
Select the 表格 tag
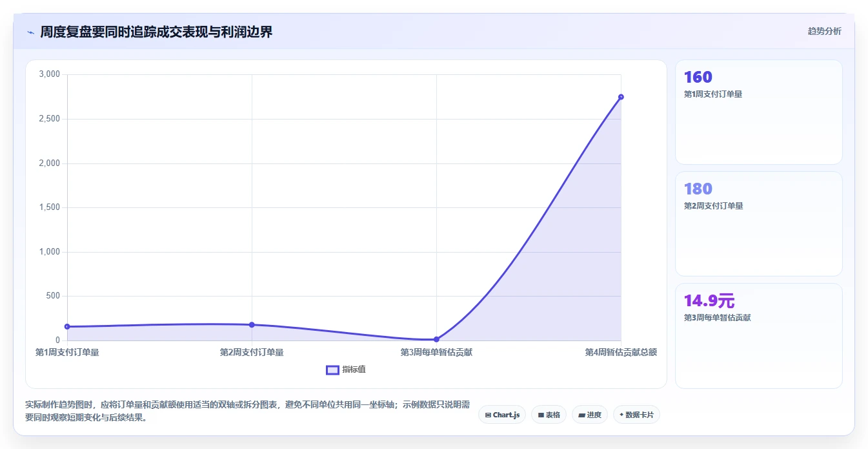tap(549, 415)
